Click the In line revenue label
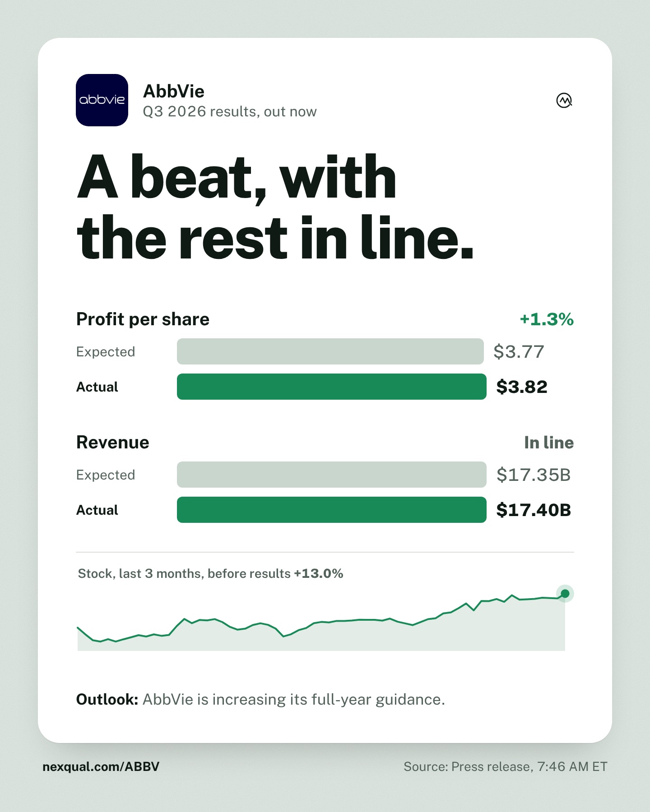Viewport: 650px width, 812px height. pos(549,443)
